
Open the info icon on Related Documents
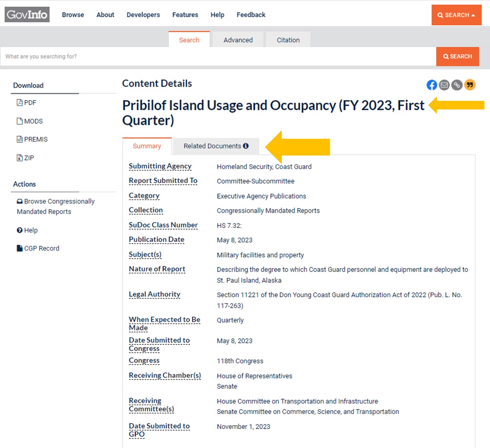tap(246, 146)
